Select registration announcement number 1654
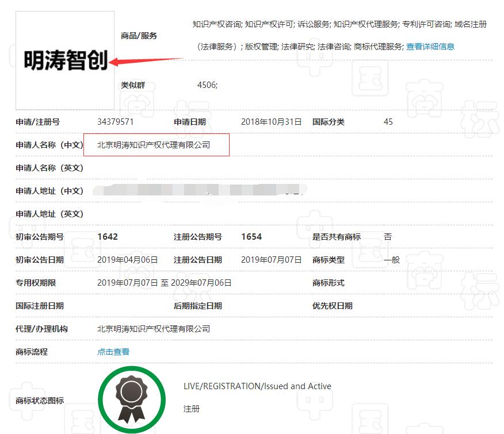 click(x=251, y=237)
